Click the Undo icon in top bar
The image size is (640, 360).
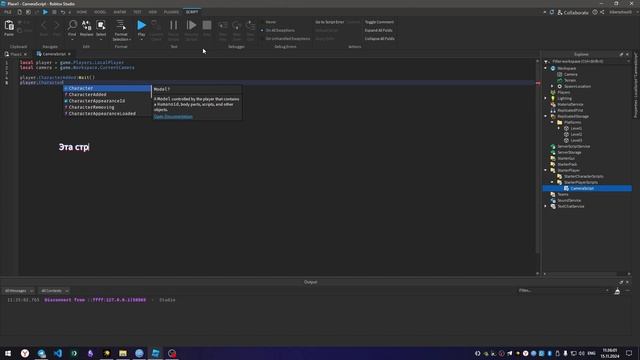tap(63, 12)
